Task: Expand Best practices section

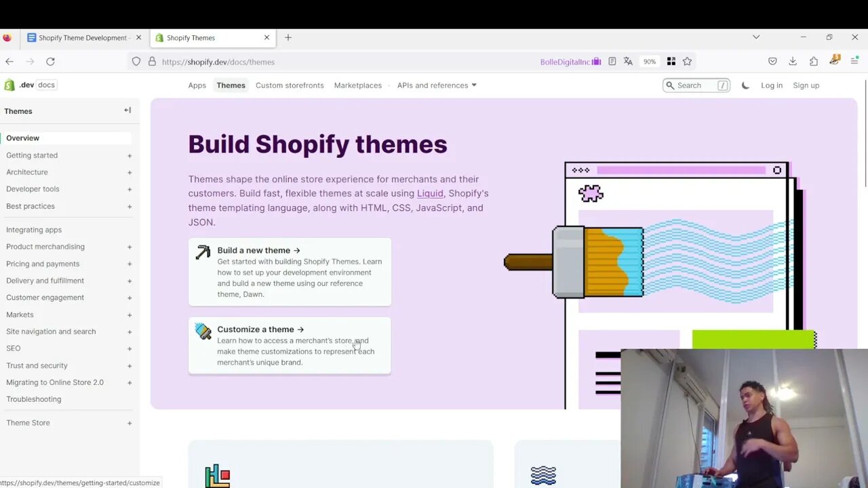Action: (x=130, y=206)
